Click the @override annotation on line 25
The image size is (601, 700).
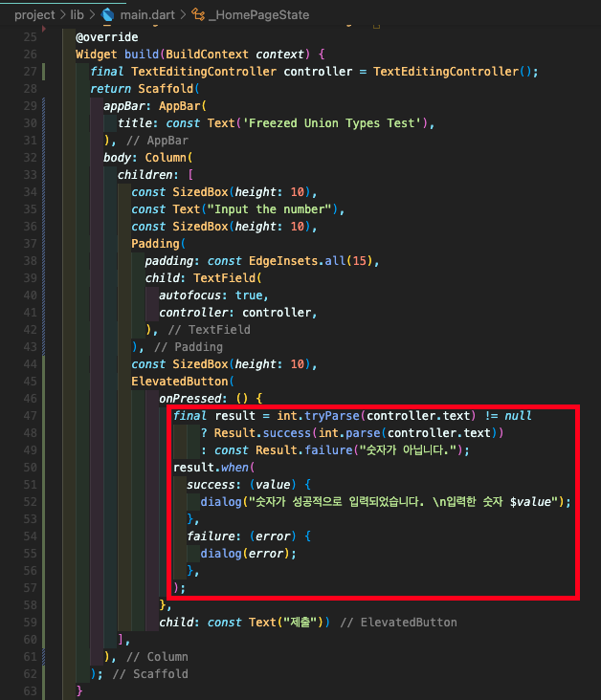(107, 37)
